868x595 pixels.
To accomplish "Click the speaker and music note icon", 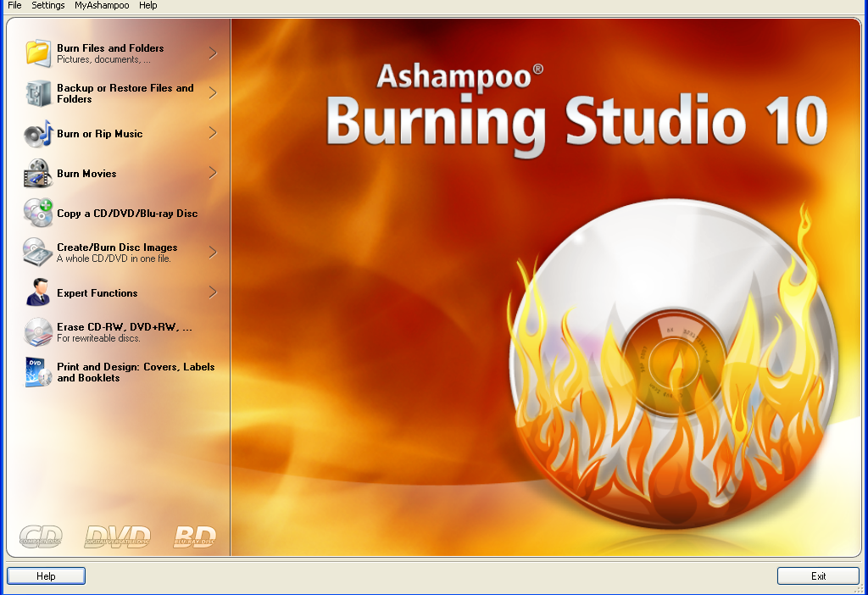I will (x=38, y=133).
